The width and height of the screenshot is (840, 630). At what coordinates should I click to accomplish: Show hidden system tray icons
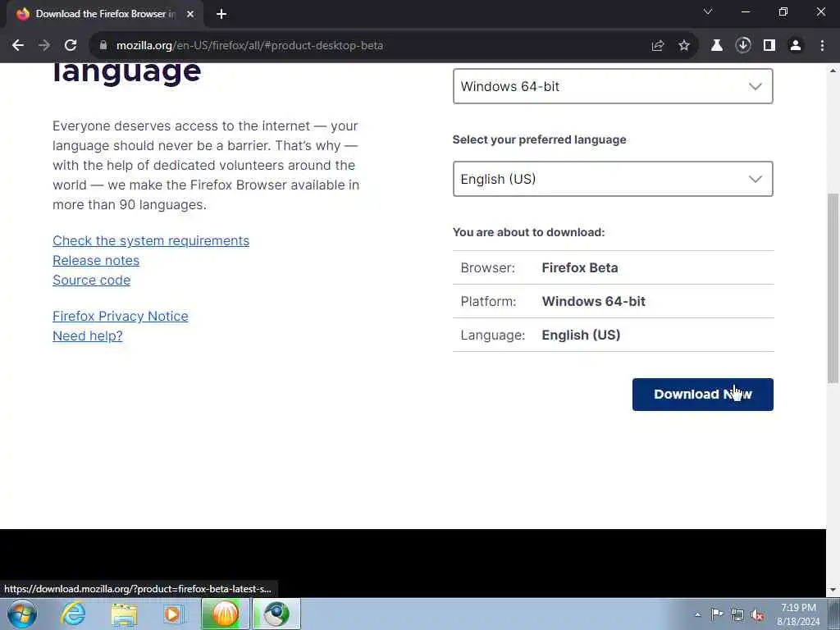[x=697, y=614]
